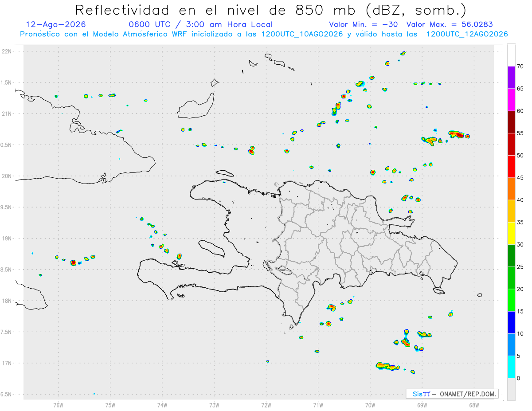
Task: Select the '0600 UTC / 3:00 am Hora Local' text
Action: [x=200, y=24]
